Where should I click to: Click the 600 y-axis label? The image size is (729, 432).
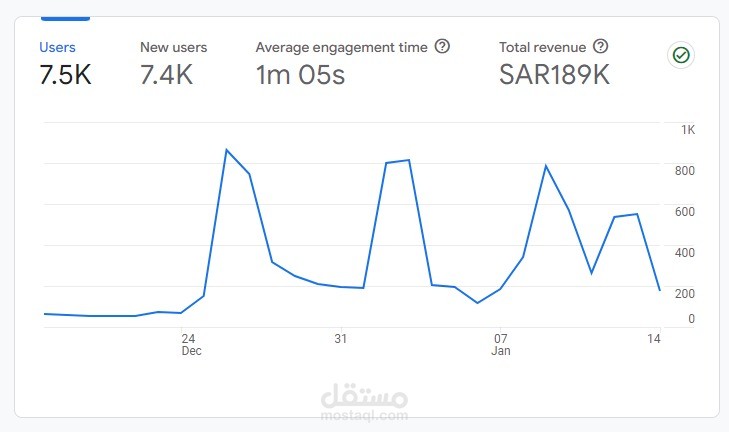(x=685, y=212)
